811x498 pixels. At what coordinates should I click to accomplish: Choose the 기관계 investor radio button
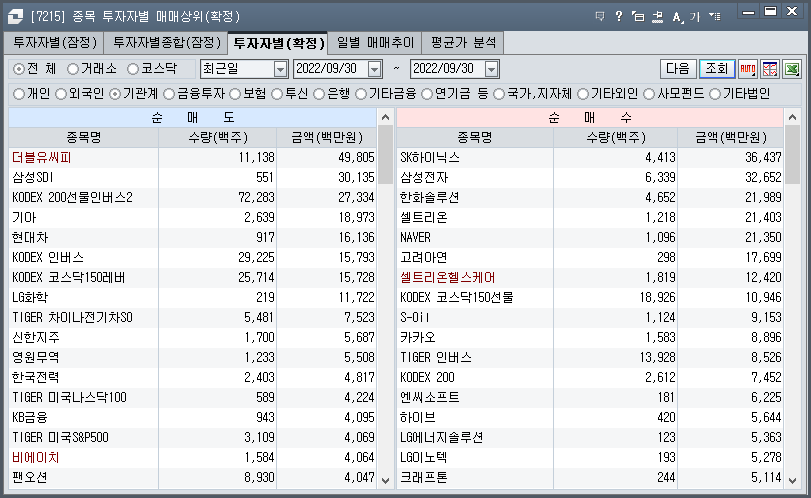click(115, 94)
